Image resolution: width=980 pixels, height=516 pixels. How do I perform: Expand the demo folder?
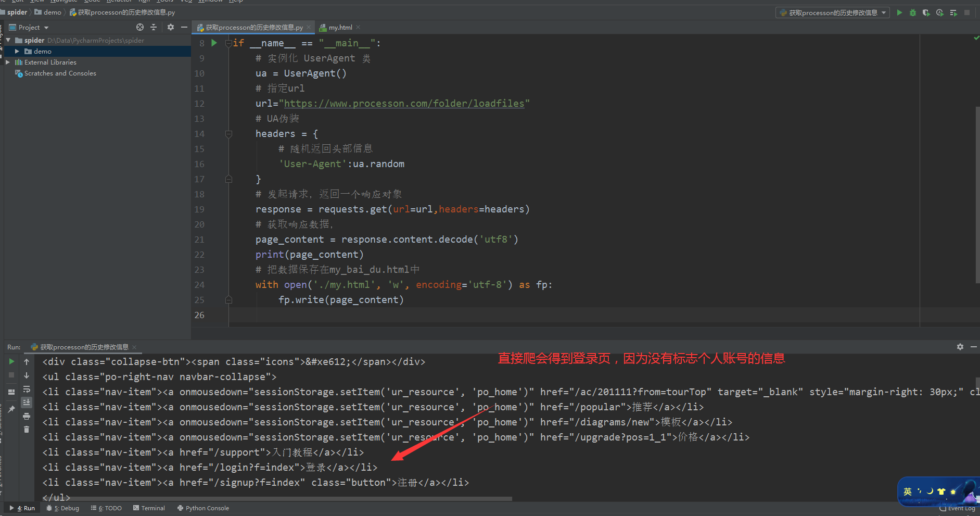(17, 51)
